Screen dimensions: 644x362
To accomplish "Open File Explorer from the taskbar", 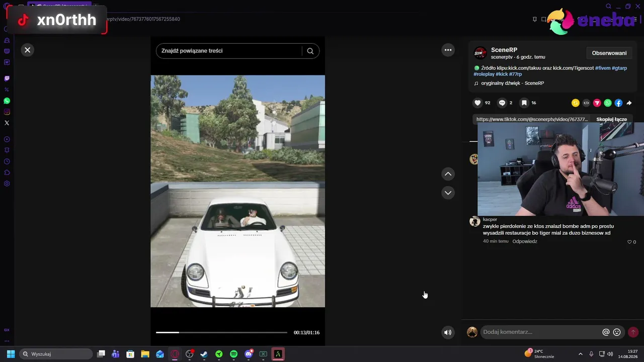I will (145, 354).
